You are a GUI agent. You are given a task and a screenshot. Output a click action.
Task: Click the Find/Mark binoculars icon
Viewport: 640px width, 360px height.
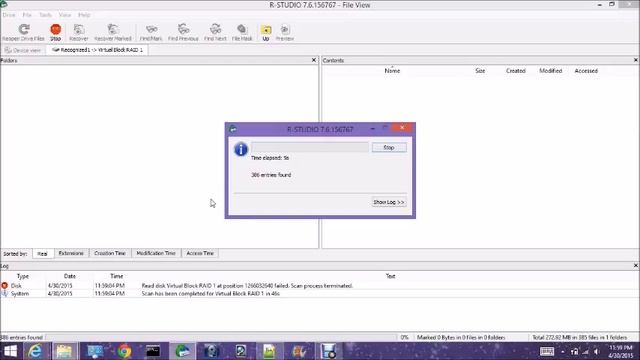151,32
